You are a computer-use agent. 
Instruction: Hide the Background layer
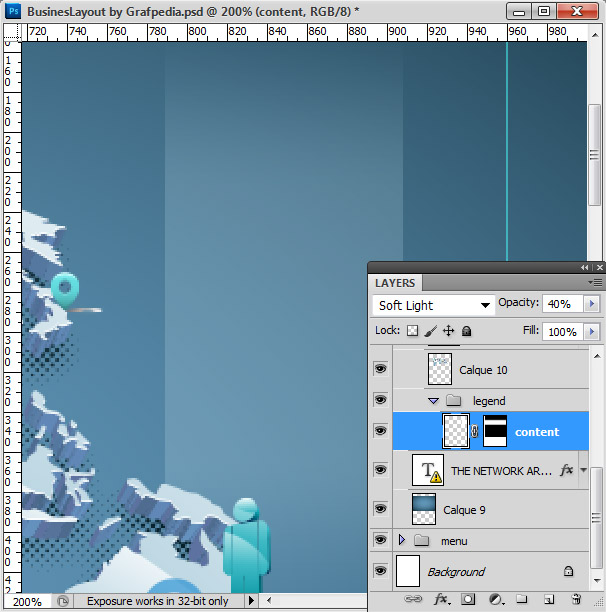(380, 571)
